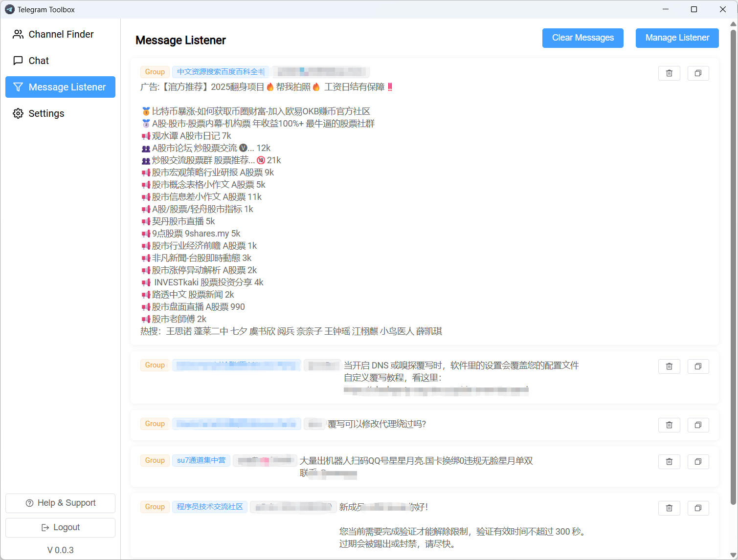Open the 中文资源搜索百度全书 channel link
Screen dimensions: 738x560
tap(221, 71)
